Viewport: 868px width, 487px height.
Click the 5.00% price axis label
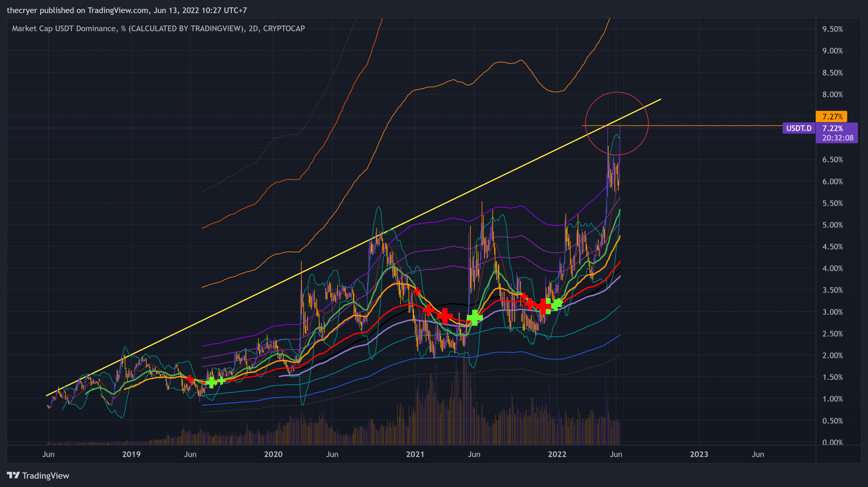[832, 225]
